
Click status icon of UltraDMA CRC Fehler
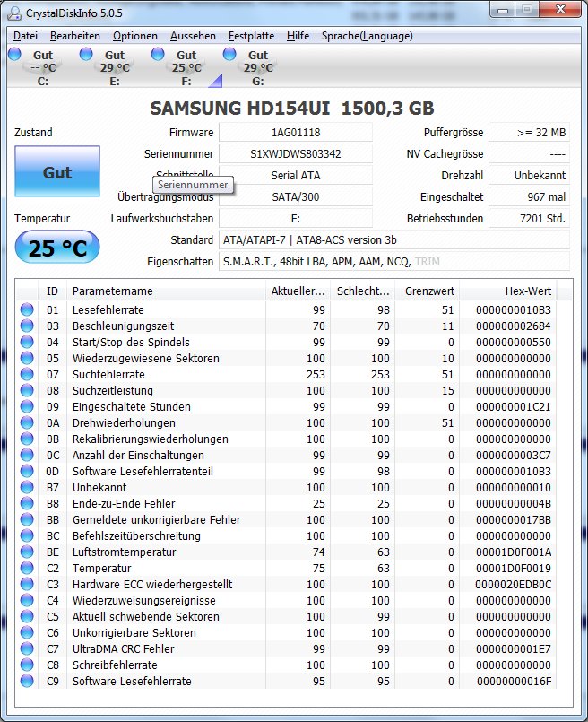(x=27, y=648)
